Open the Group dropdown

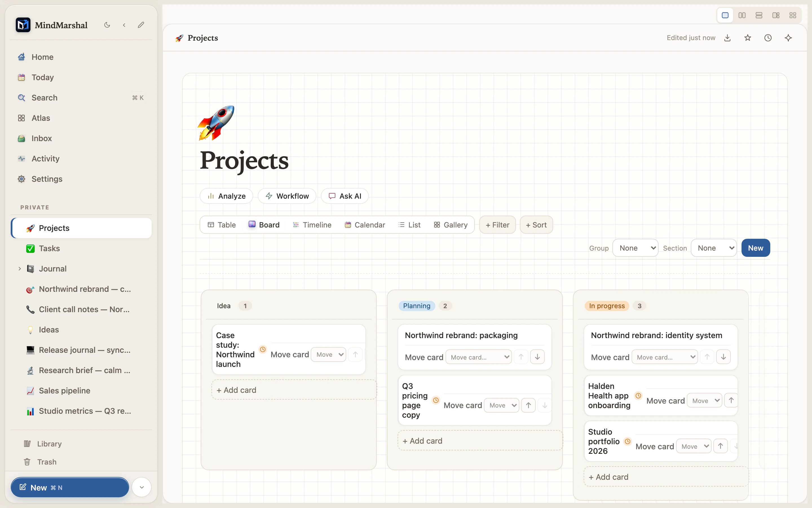[x=635, y=248]
